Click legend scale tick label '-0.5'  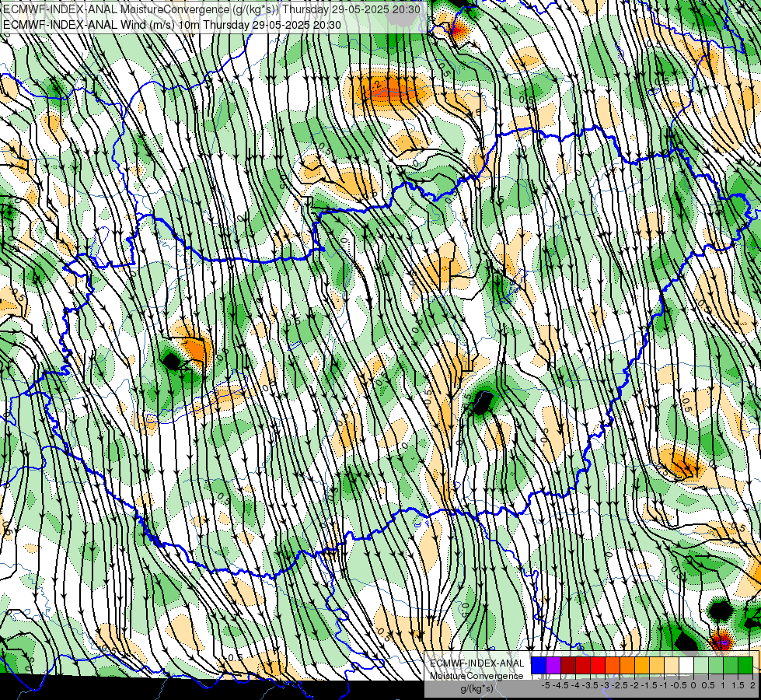pos(679,685)
